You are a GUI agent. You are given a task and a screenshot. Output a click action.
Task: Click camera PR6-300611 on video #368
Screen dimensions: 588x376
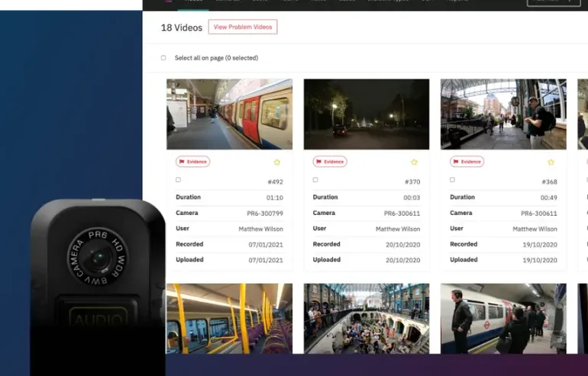[x=539, y=214]
